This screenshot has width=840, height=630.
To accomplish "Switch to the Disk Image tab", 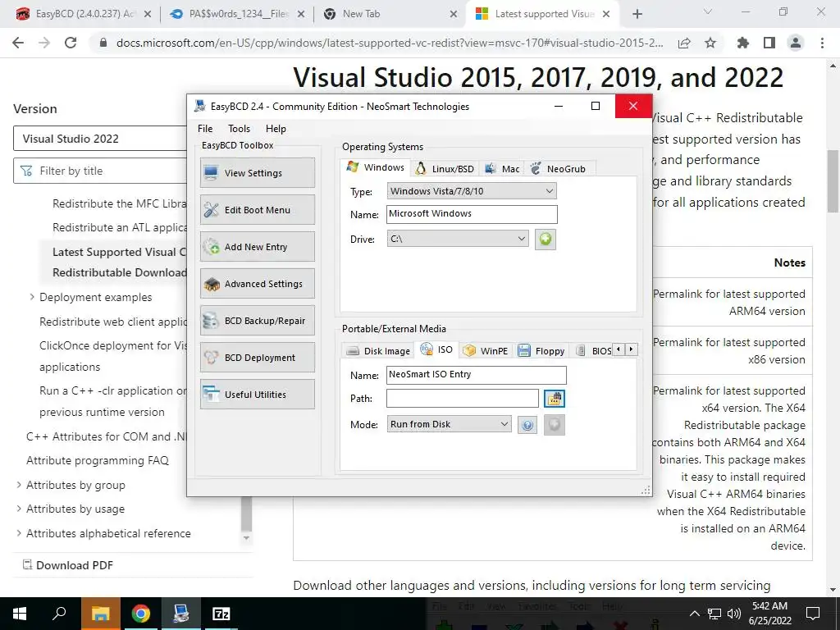I will [x=378, y=351].
